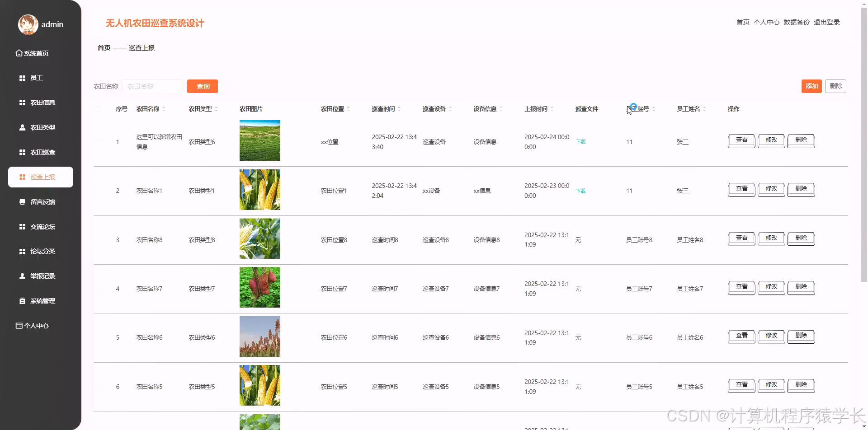Open the corn thumbnail in 农田名称5 row
The height and width of the screenshot is (430, 868).
[260, 385]
